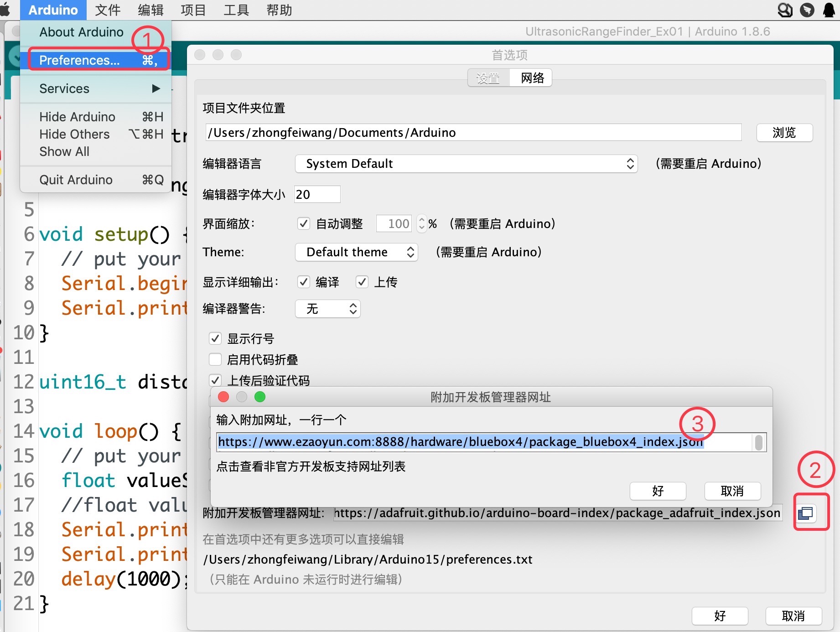Click the 输入附加网址，一行一个 instruction text
Image resolution: width=840 pixels, height=632 pixels.
click(x=281, y=420)
